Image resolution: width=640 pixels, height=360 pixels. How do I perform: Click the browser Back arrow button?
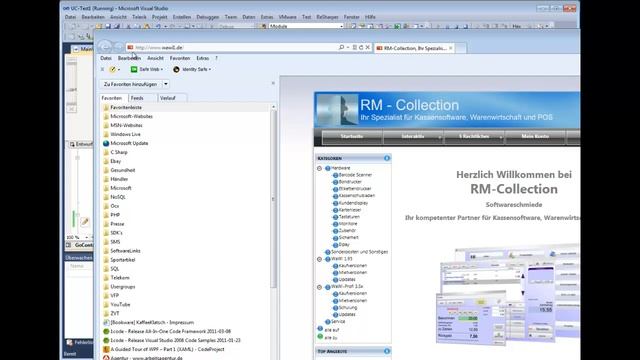[105, 47]
